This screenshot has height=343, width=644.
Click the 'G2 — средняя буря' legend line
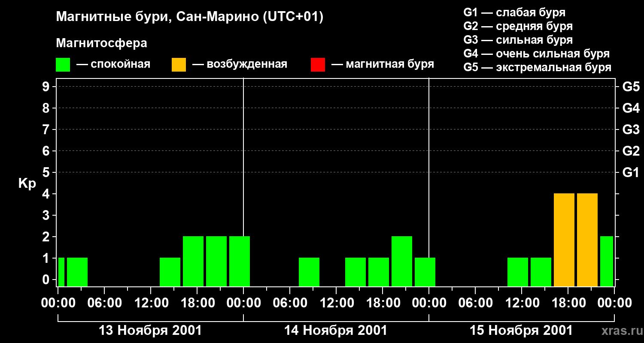(518, 26)
